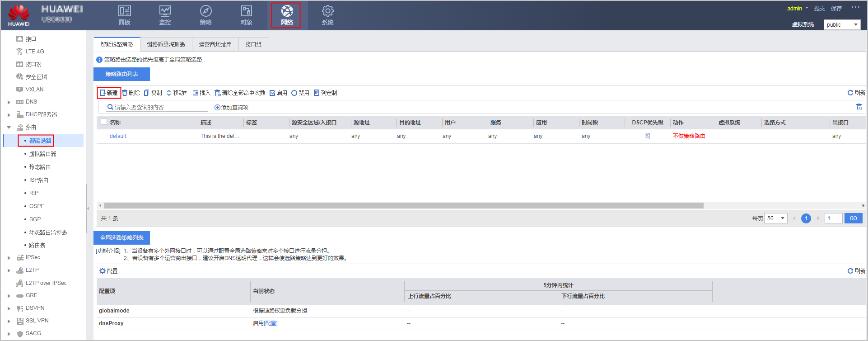The image size is (868, 341).
Task: Click 启用 enable checkbox button in toolbar
Action: click(x=278, y=93)
